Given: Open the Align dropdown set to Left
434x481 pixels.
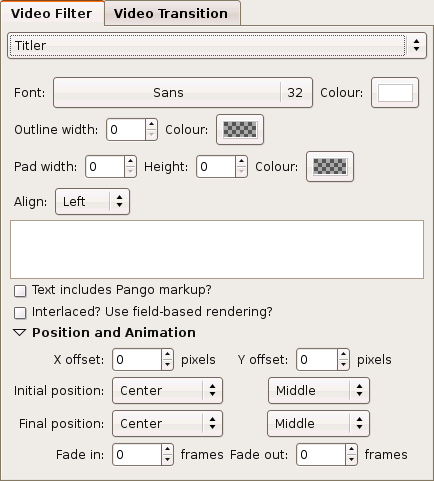Looking at the screenshot, I should (x=92, y=201).
